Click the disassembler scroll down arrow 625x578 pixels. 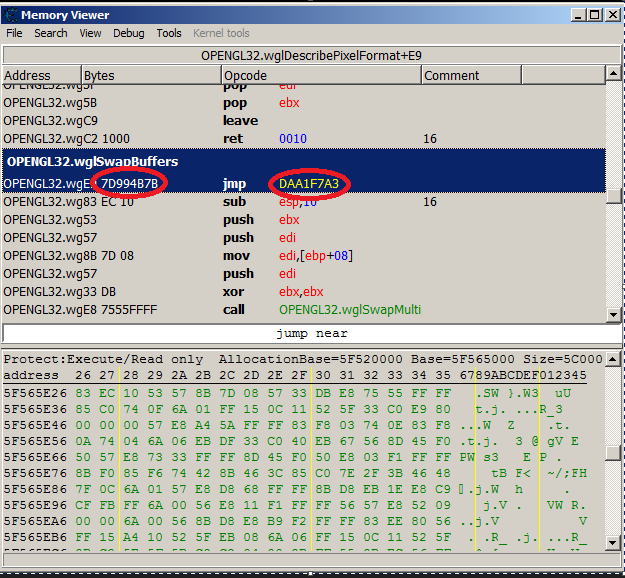pos(613,314)
